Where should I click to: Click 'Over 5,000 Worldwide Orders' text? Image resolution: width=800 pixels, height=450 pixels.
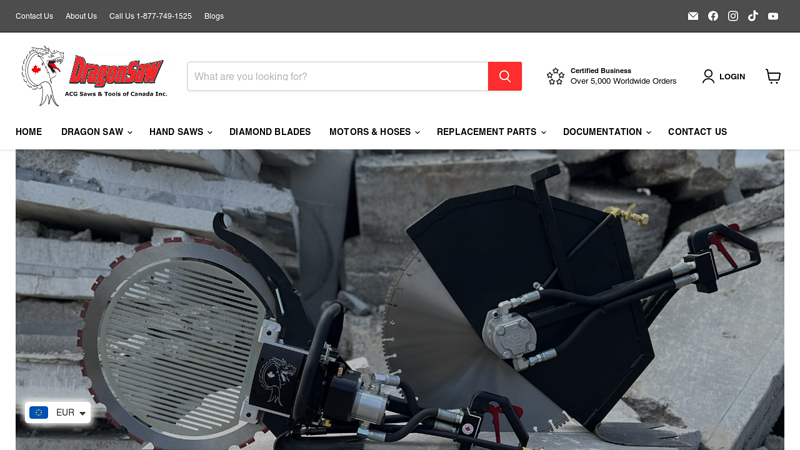click(623, 81)
